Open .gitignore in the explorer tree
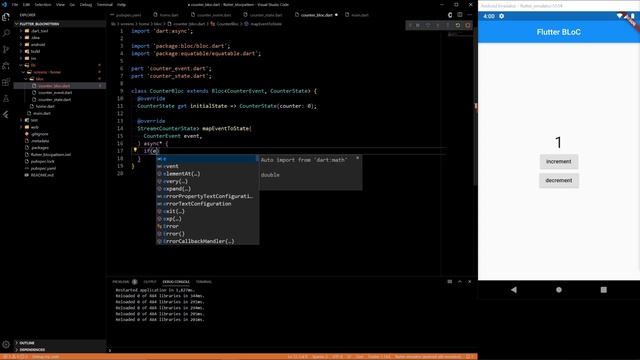The width and height of the screenshot is (640, 360). point(40,134)
